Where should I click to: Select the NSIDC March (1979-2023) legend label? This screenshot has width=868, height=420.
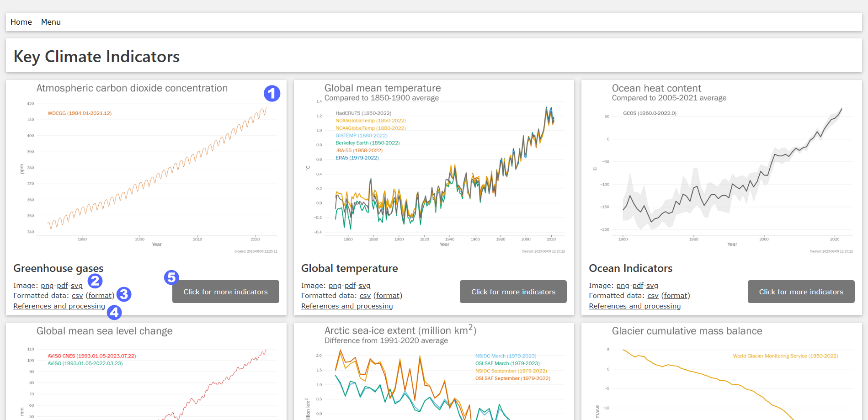[x=506, y=356]
